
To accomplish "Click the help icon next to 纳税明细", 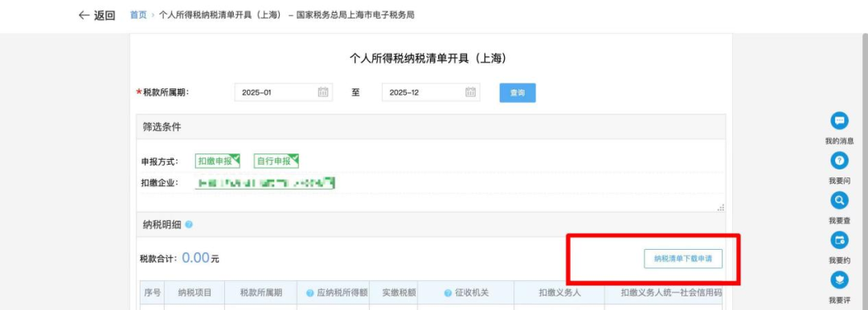I will 189,225.
